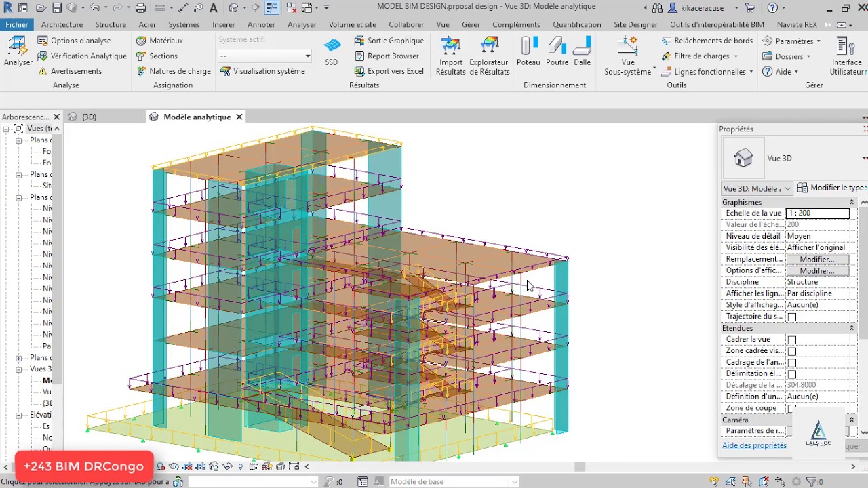Open Aide des propriétés link
Screen dimensions: 868x488
[754, 445]
